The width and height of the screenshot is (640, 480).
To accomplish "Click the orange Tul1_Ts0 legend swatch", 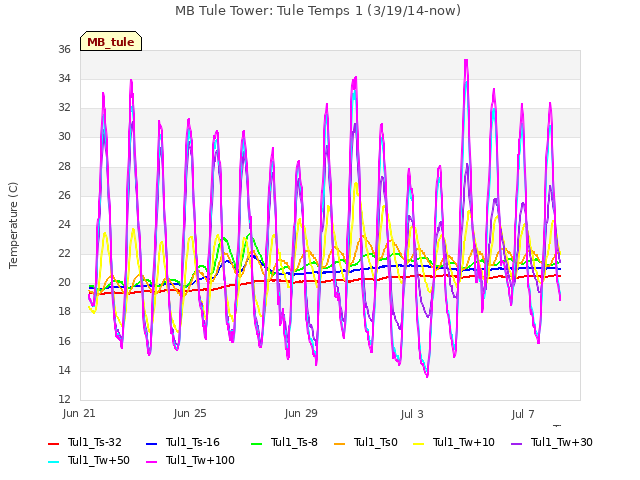I will 339,443.
